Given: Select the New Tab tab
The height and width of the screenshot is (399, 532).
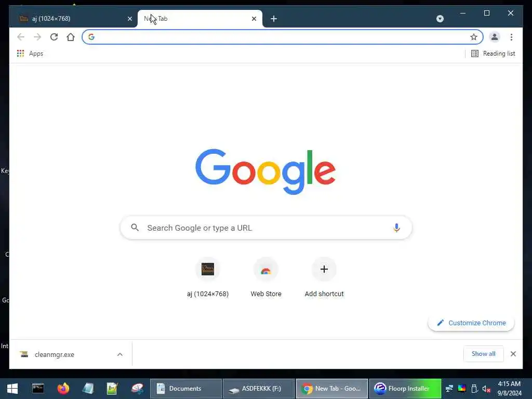Looking at the screenshot, I should tap(199, 19).
